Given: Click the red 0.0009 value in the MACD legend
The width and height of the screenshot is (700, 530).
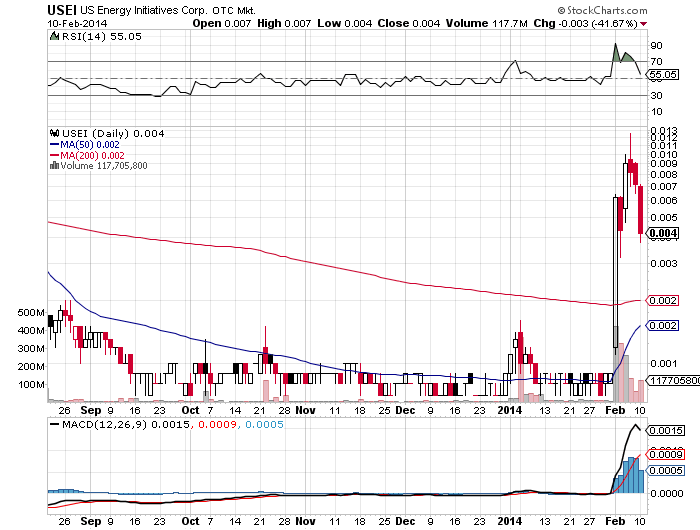Looking at the screenshot, I should click(x=217, y=424).
